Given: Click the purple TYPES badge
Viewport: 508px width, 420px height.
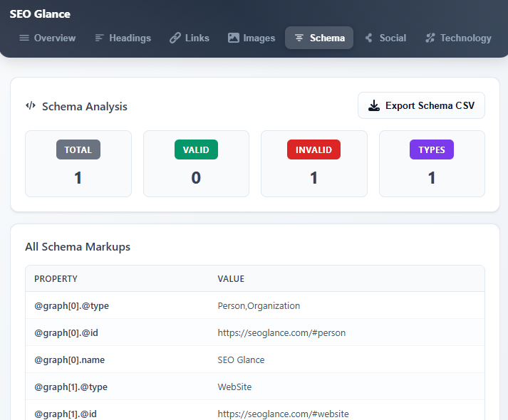Looking at the screenshot, I should point(432,149).
